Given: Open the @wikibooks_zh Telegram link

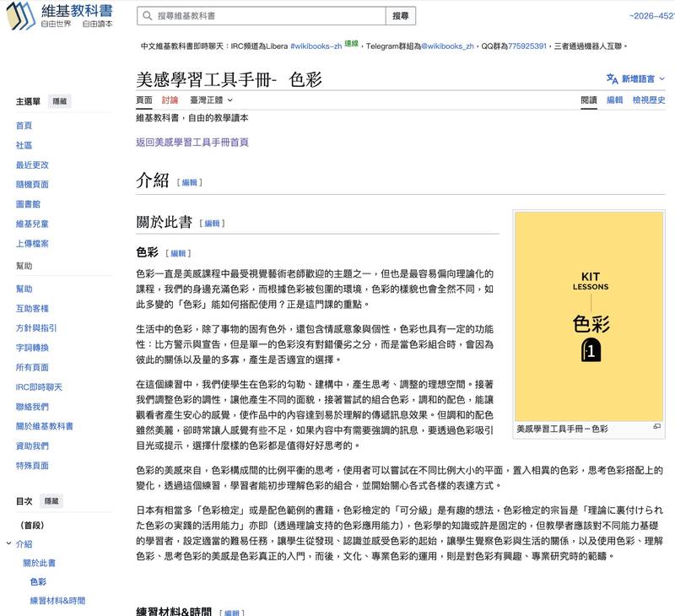Looking at the screenshot, I should tap(447, 46).
